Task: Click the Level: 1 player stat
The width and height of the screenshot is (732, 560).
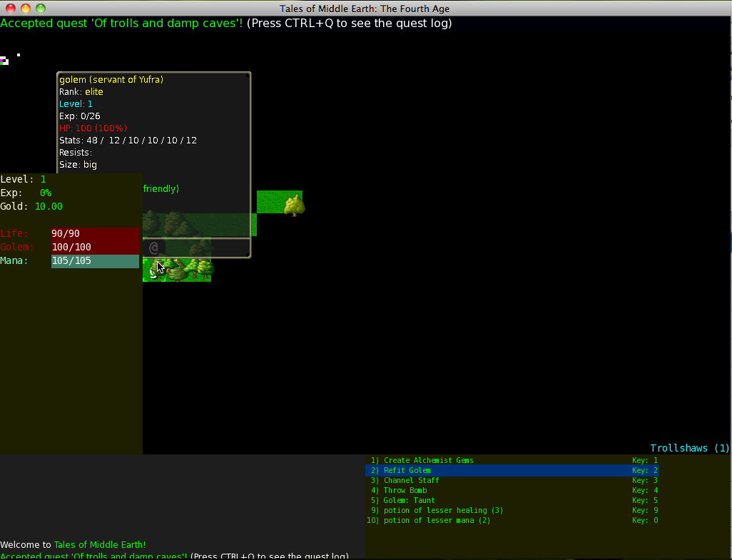Action: click(24, 179)
